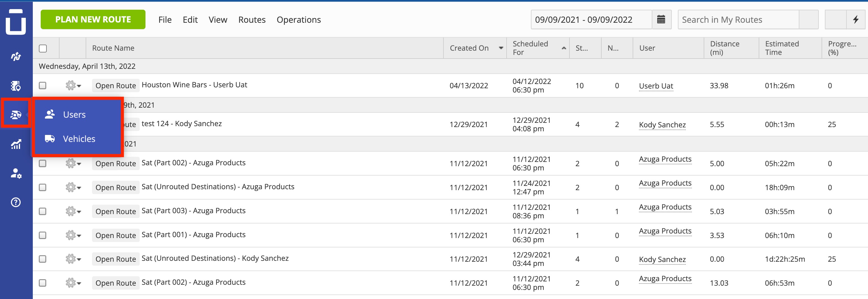
Task: Click the date range input field
Action: (591, 19)
